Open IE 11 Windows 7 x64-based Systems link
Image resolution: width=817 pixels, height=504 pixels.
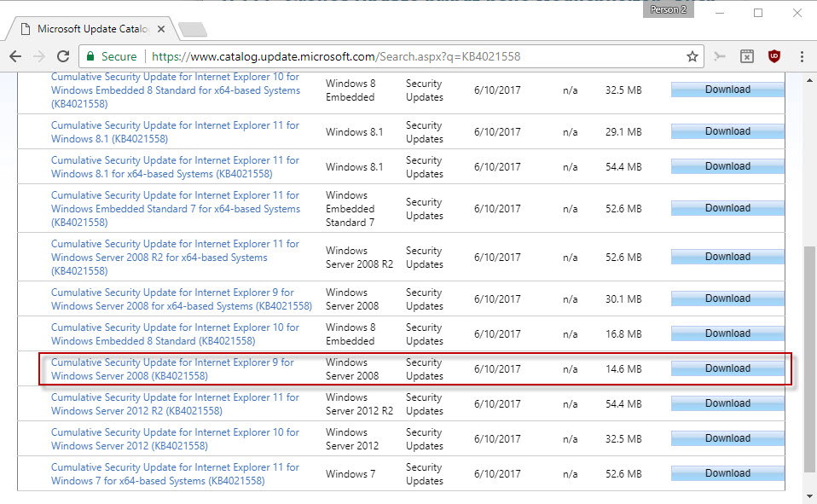(x=175, y=474)
